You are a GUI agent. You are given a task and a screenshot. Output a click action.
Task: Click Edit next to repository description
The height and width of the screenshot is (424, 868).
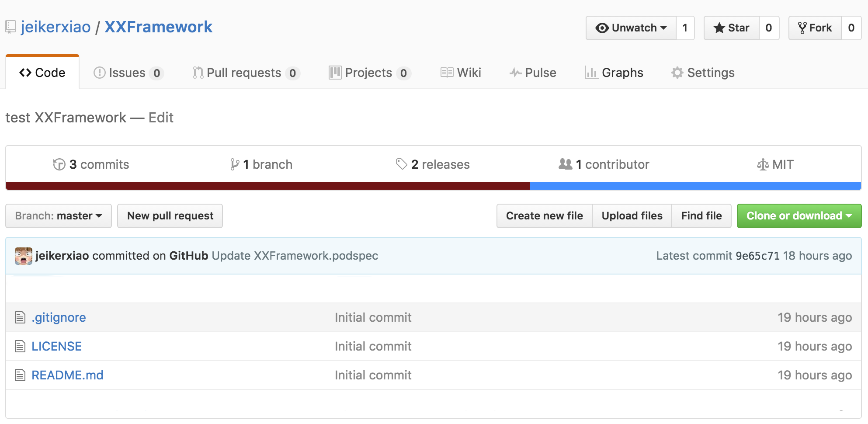point(161,118)
